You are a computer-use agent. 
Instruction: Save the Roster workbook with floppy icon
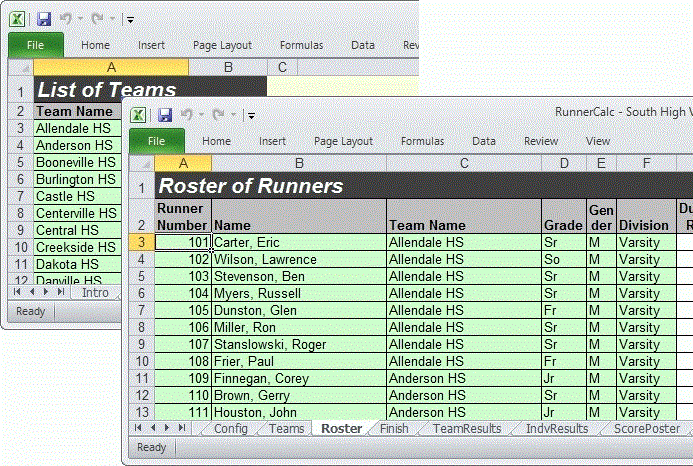pyautogui.click(x=165, y=115)
